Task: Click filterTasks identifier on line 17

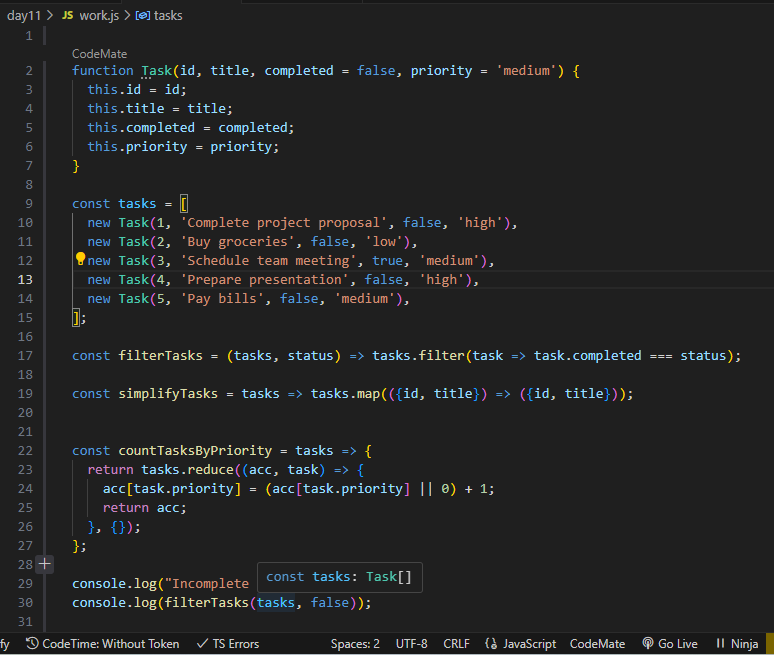Action: point(160,356)
